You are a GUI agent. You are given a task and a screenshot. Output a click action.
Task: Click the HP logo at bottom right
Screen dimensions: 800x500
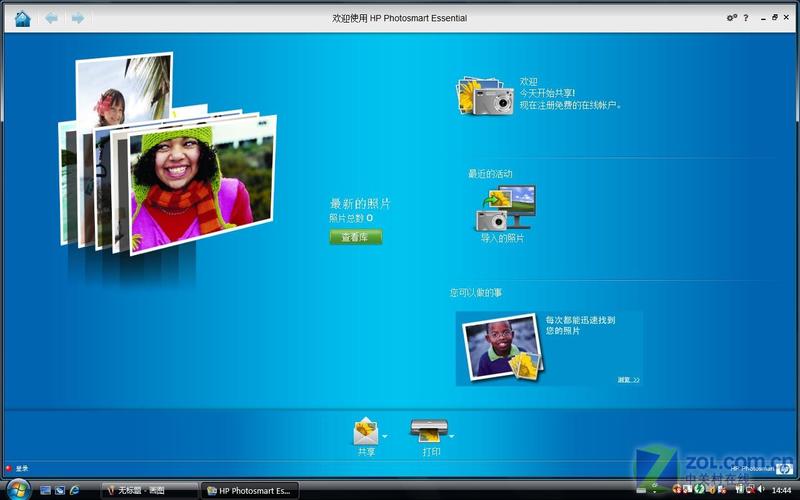(x=784, y=468)
